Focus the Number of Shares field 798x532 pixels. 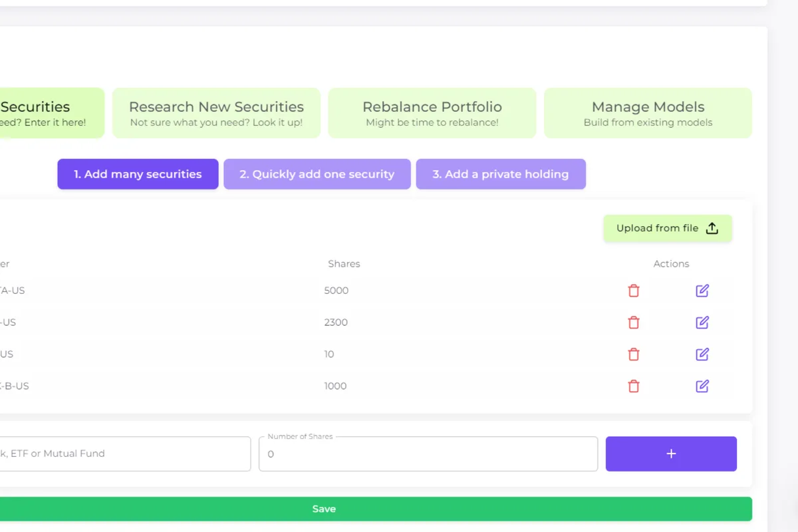pyautogui.click(x=428, y=454)
